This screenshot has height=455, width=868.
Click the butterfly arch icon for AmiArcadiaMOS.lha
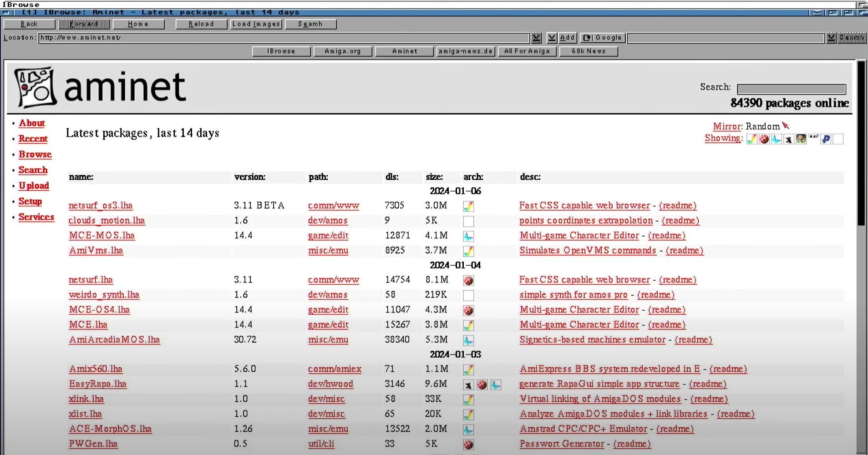coord(468,341)
